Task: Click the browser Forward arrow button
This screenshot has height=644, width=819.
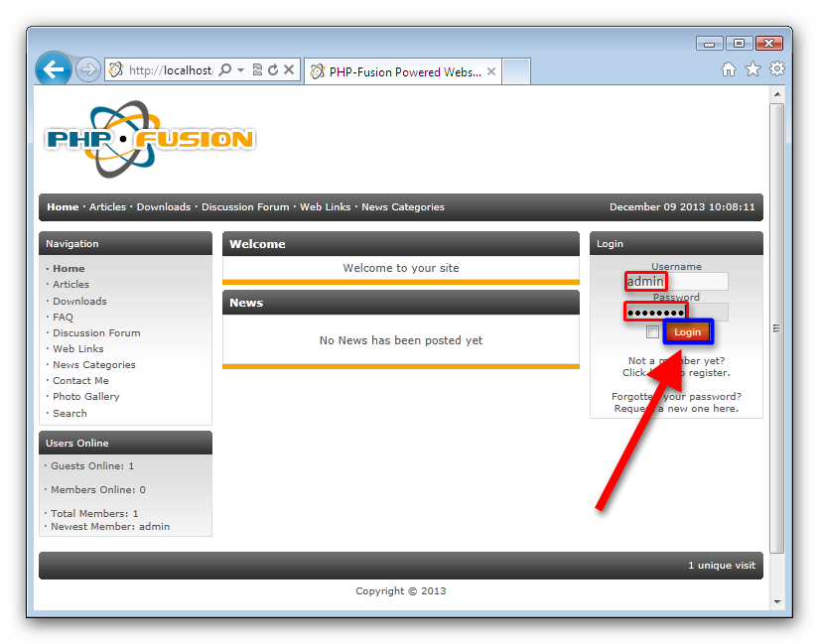Action: (87, 69)
